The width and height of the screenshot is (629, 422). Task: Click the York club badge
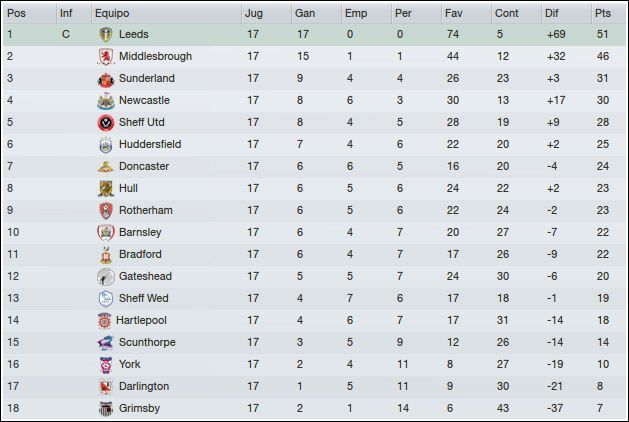click(x=106, y=364)
